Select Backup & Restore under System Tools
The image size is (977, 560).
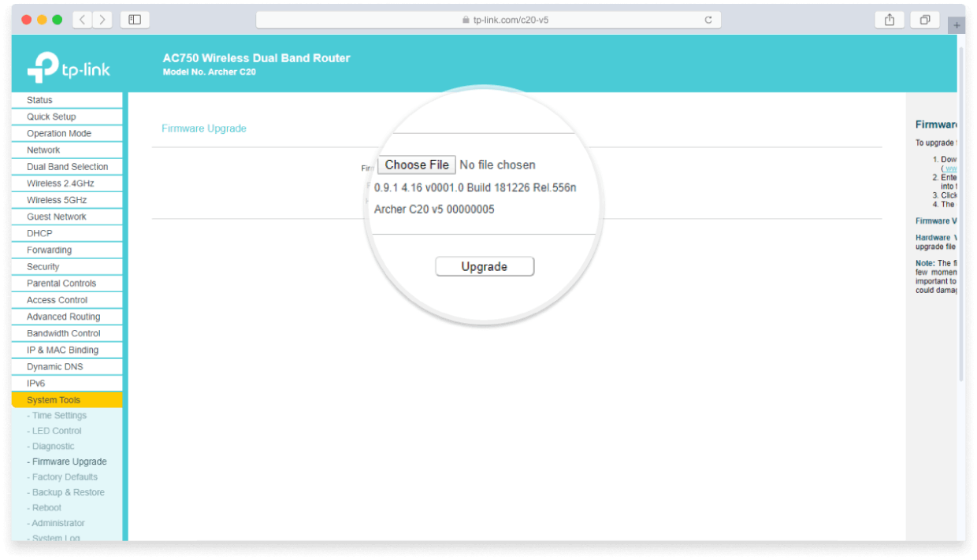click(65, 492)
